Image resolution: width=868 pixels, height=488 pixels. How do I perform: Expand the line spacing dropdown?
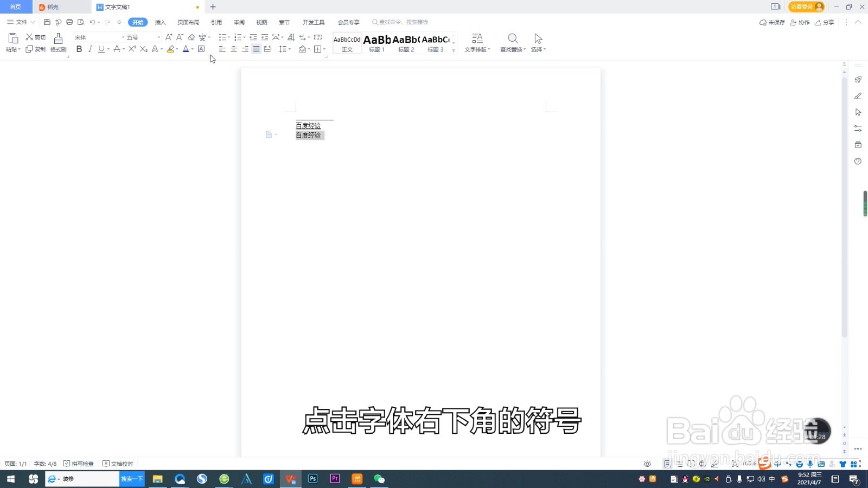(290, 49)
